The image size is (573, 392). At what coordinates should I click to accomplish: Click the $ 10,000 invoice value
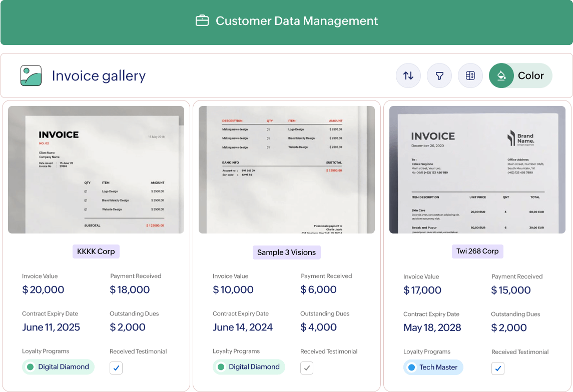[x=233, y=289]
